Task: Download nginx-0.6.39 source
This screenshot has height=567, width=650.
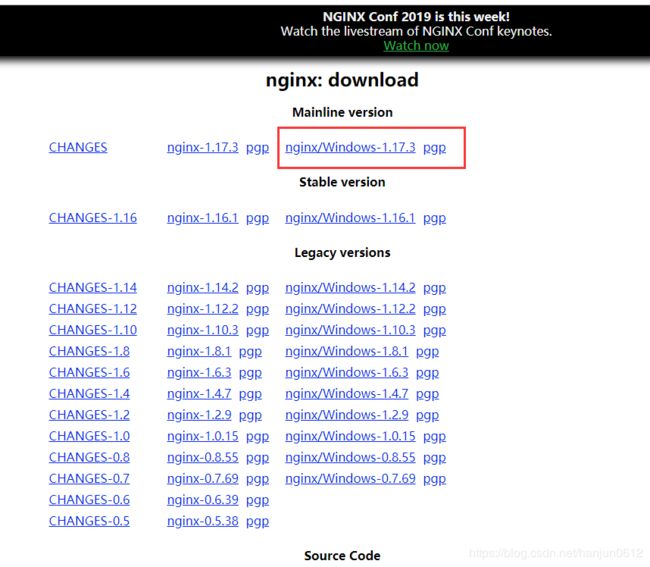Action: pyautogui.click(x=203, y=499)
